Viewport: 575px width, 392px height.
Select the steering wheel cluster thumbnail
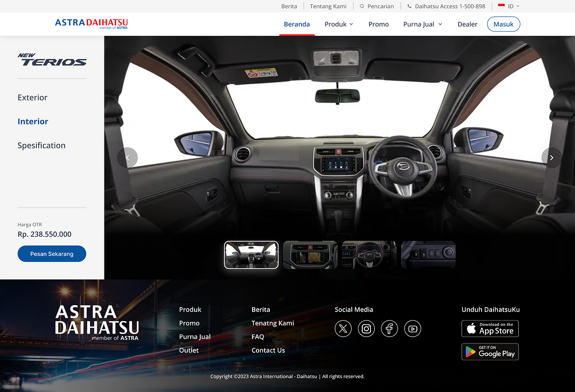coord(369,255)
